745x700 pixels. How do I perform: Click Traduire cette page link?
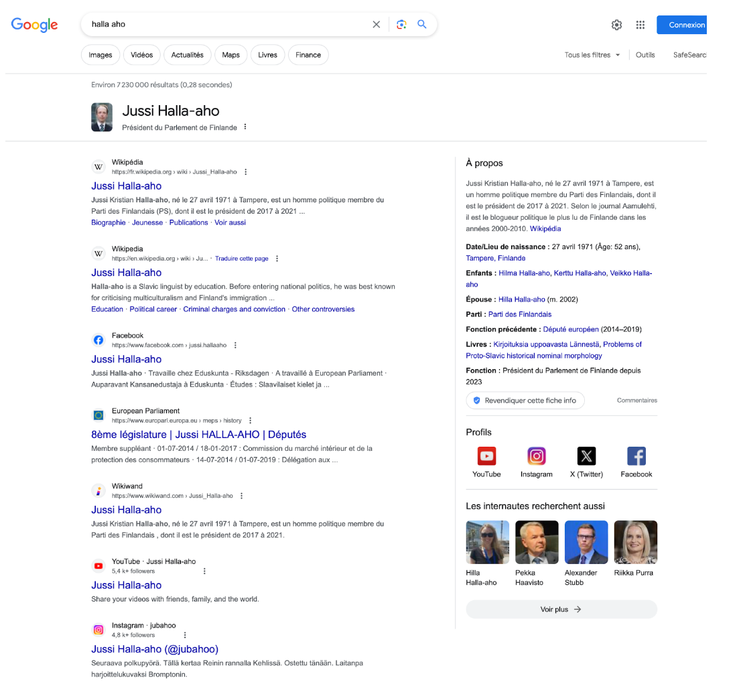coord(241,259)
